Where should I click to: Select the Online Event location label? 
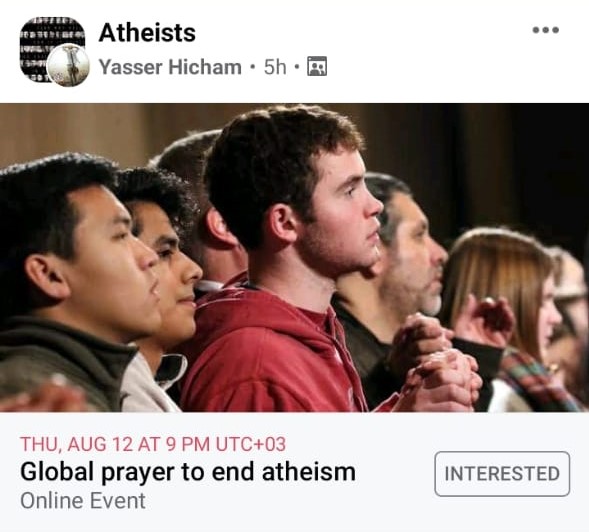pyautogui.click(x=83, y=501)
